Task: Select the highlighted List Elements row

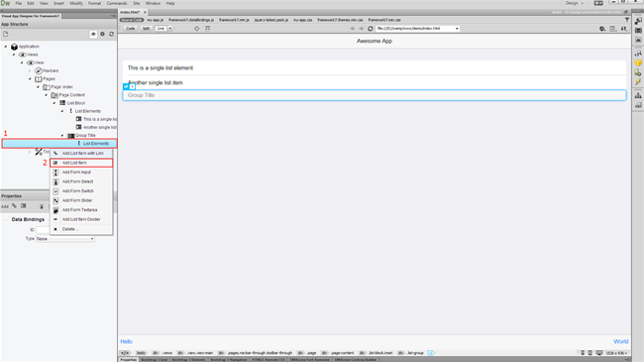Action: click(59, 144)
